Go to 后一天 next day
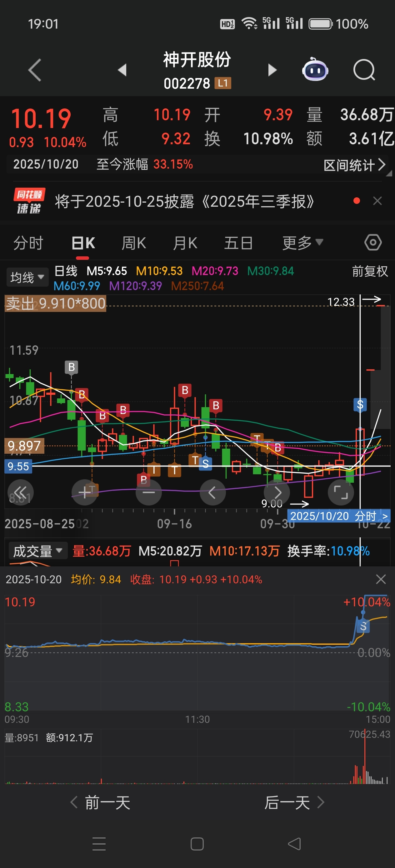 [294, 802]
